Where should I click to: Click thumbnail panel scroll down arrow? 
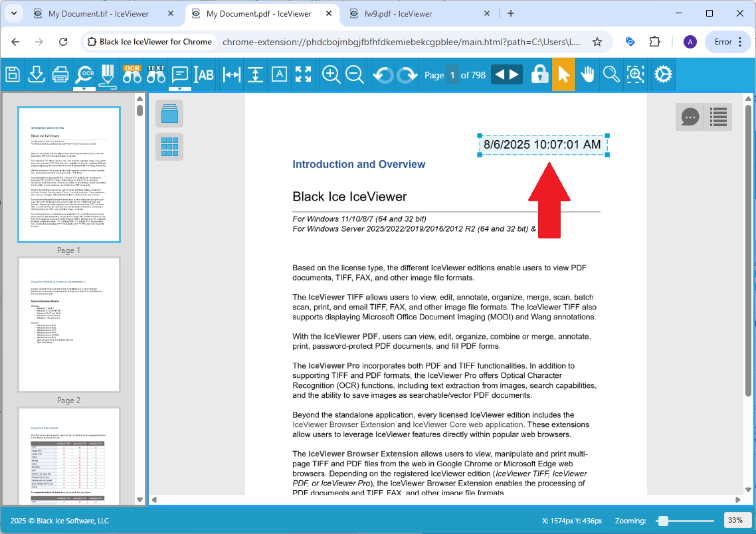coord(140,499)
